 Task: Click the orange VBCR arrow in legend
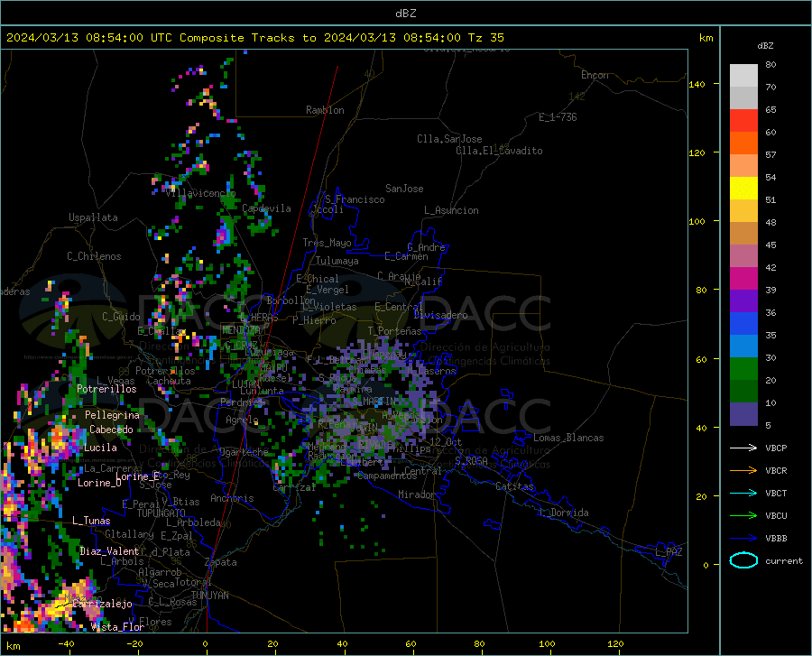pos(743,471)
